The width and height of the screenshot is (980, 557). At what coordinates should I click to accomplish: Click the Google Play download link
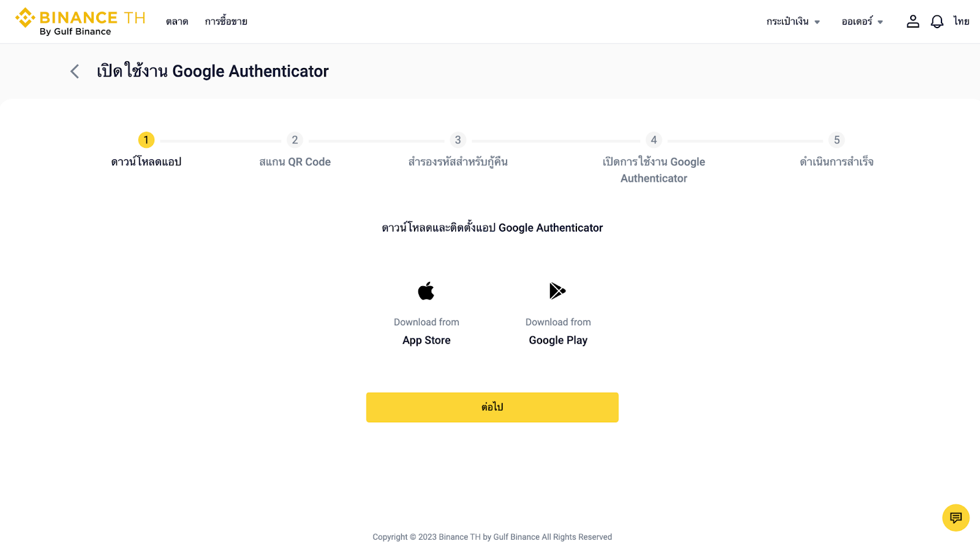click(558, 340)
